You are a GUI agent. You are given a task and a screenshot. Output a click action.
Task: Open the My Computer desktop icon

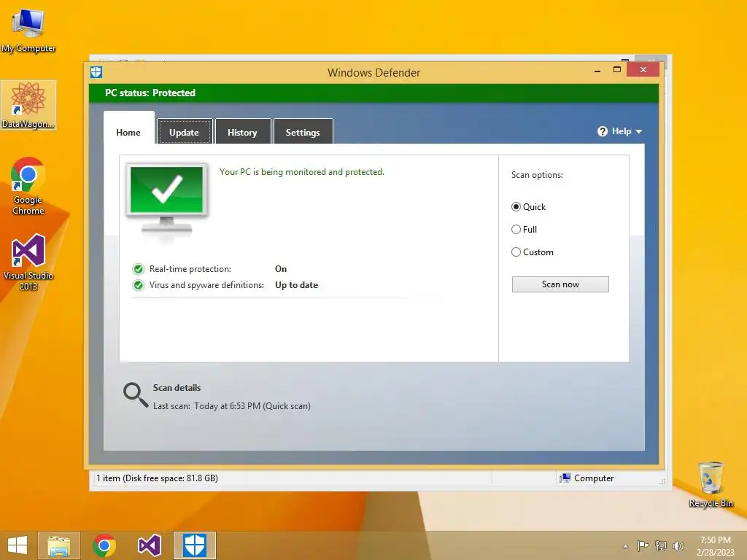28,29
